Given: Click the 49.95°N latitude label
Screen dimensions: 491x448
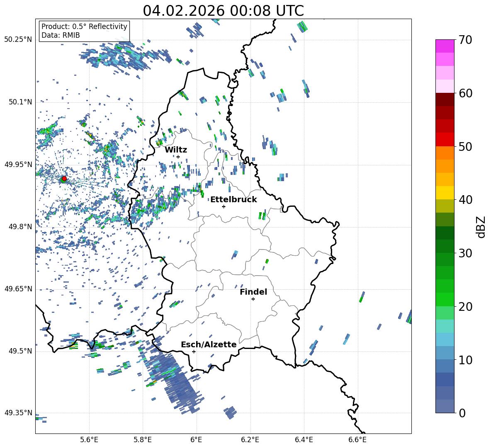Looking at the screenshot, I should tap(18, 164).
